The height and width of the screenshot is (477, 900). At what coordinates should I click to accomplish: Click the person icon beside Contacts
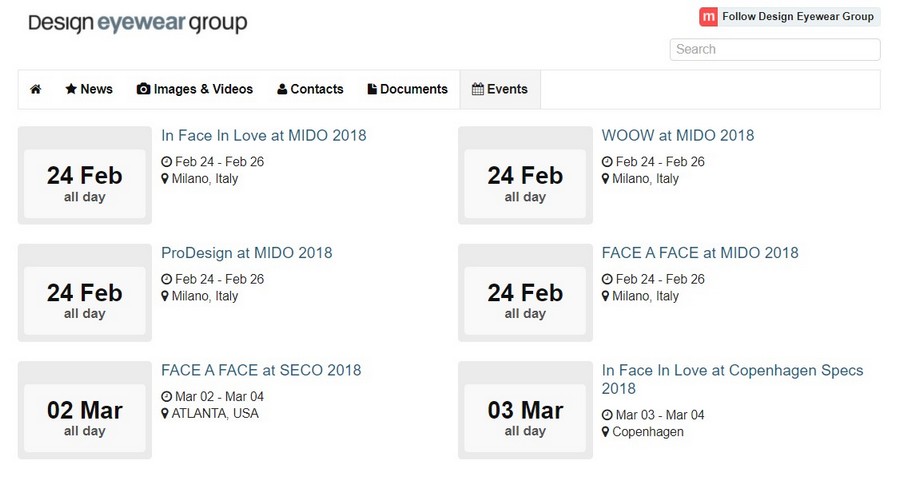tap(282, 90)
